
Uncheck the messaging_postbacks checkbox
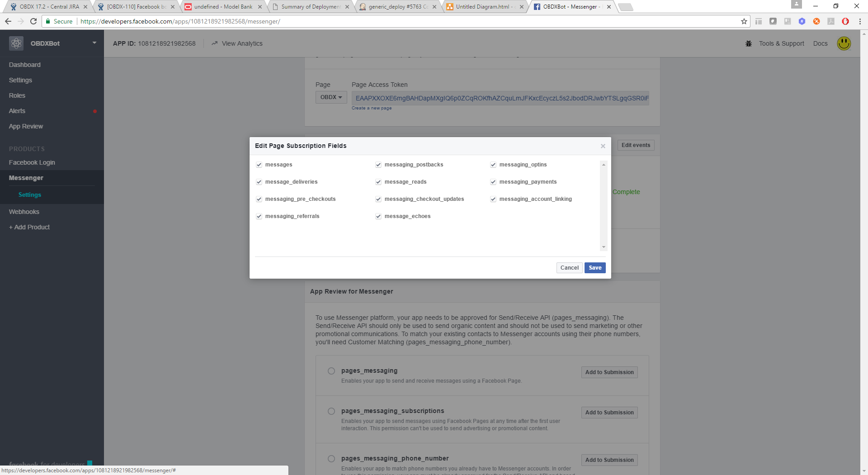(x=378, y=165)
